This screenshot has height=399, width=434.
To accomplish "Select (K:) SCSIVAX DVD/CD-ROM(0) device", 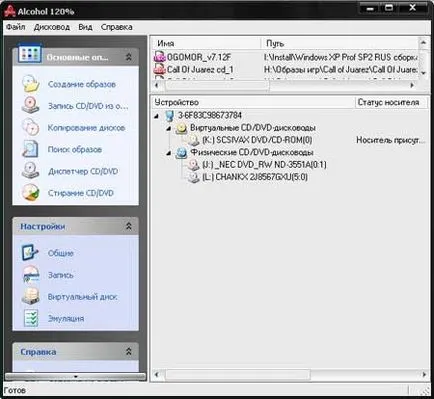I will tap(257, 140).
